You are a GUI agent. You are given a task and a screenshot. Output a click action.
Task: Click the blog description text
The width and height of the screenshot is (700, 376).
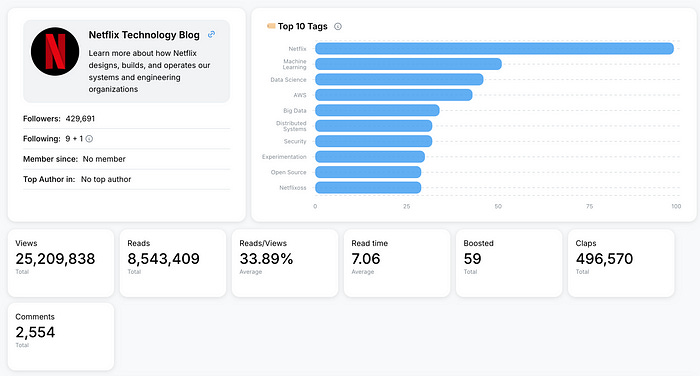150,71
